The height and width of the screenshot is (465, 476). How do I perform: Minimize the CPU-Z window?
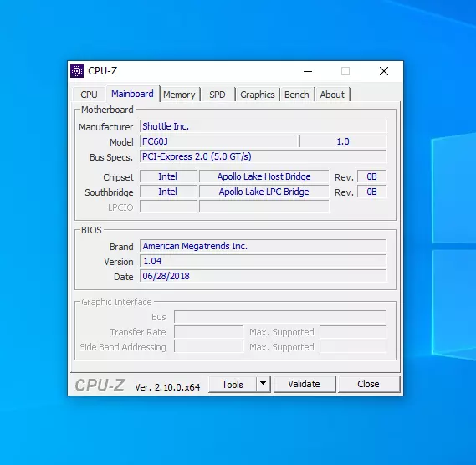308,71
